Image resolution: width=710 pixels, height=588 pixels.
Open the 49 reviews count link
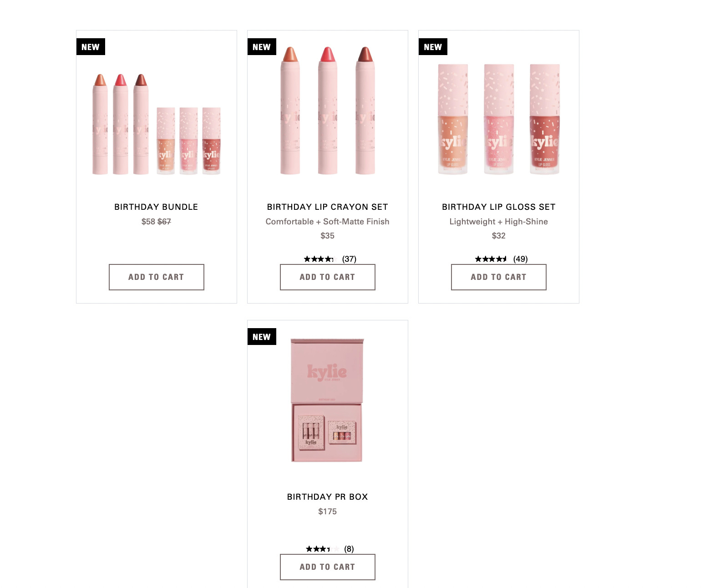[520, 259]
